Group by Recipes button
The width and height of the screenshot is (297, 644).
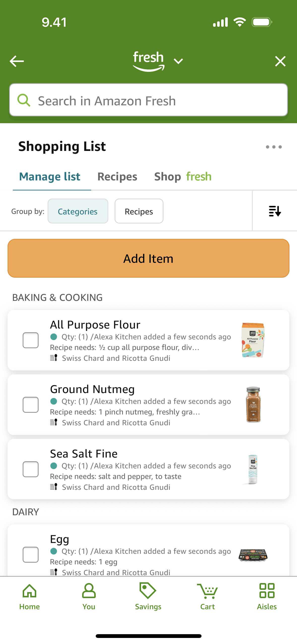(139, 211)
